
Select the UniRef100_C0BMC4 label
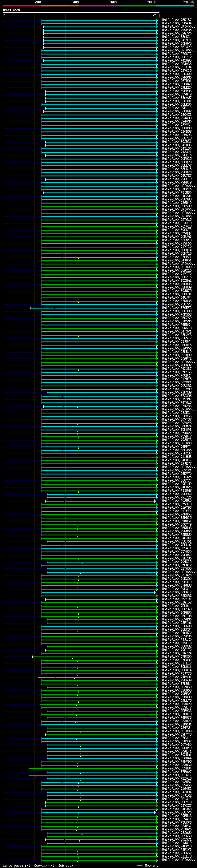click(x=176, y=426)
